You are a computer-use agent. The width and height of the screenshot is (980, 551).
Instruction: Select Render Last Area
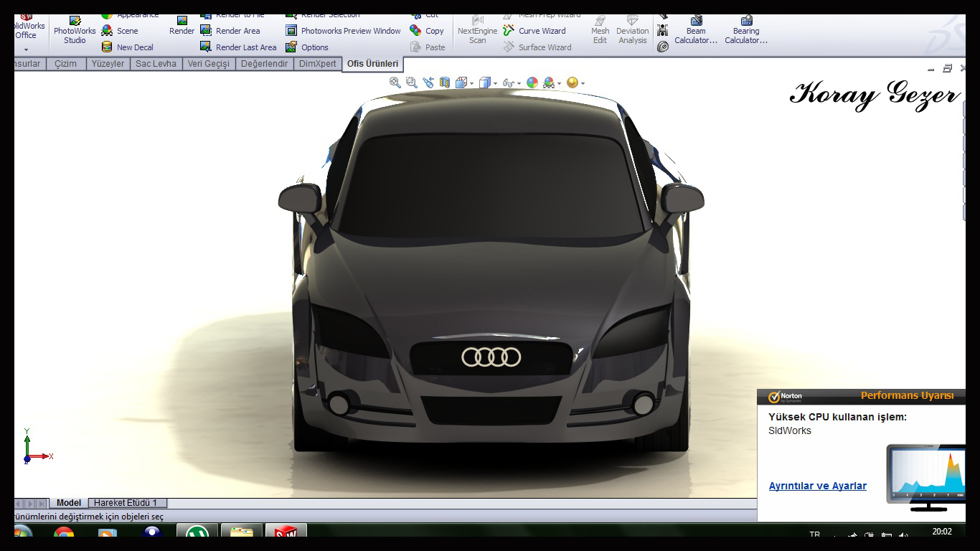click(238, 47)
